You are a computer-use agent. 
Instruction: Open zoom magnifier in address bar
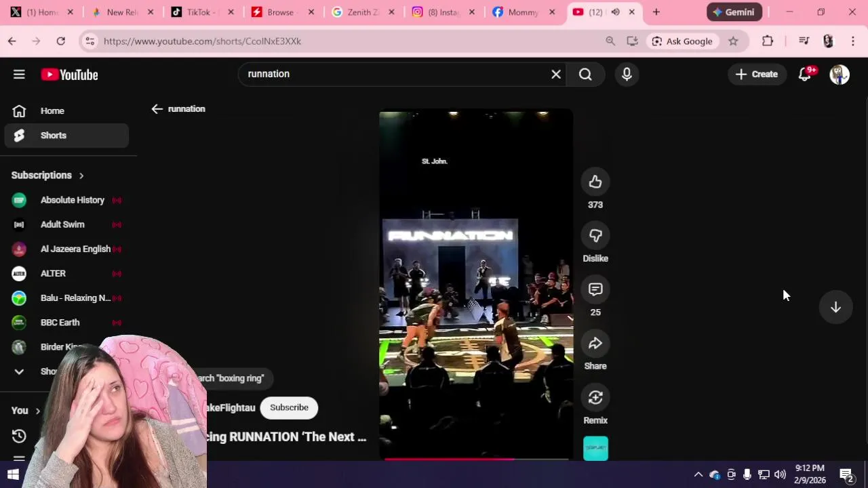point(610,41)
